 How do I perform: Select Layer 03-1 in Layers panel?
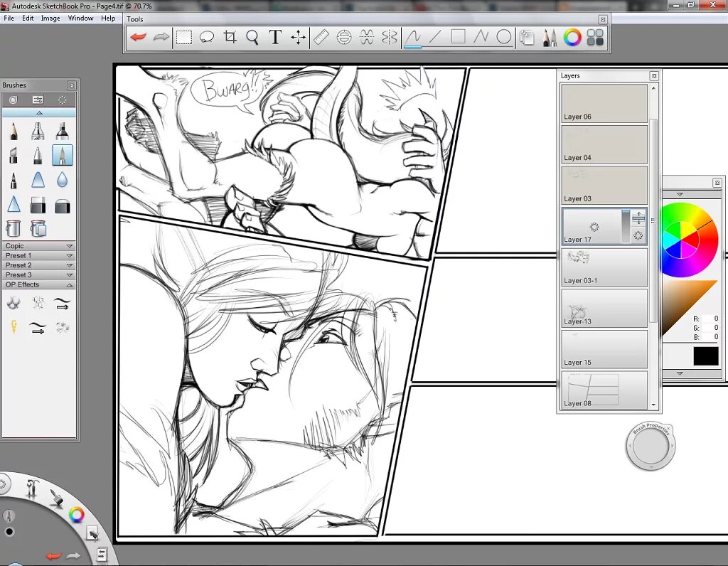coord(604,267)
